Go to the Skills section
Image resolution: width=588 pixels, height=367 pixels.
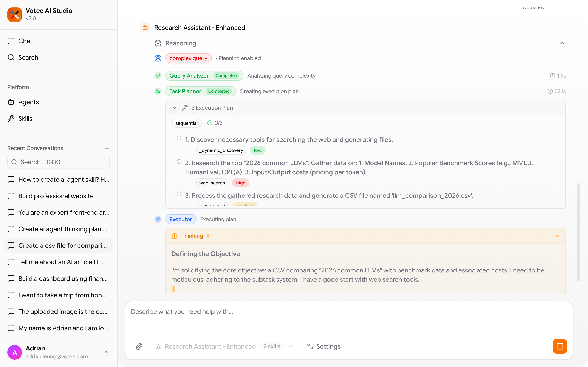(25, 118)
